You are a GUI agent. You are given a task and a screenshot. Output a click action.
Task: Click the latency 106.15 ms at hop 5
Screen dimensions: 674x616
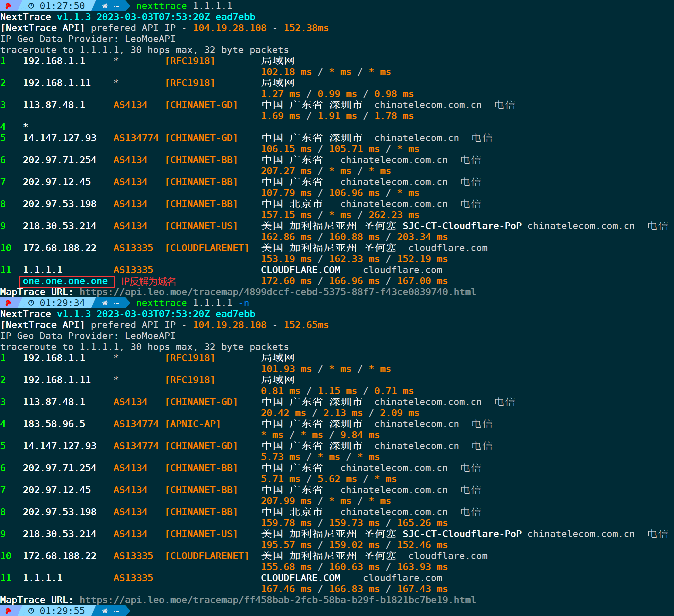point(286,149)
